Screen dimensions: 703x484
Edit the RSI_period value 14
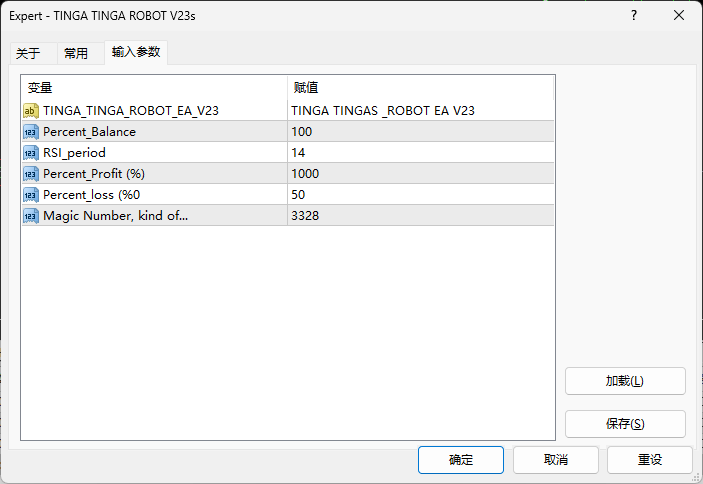[x=421, y=153]
